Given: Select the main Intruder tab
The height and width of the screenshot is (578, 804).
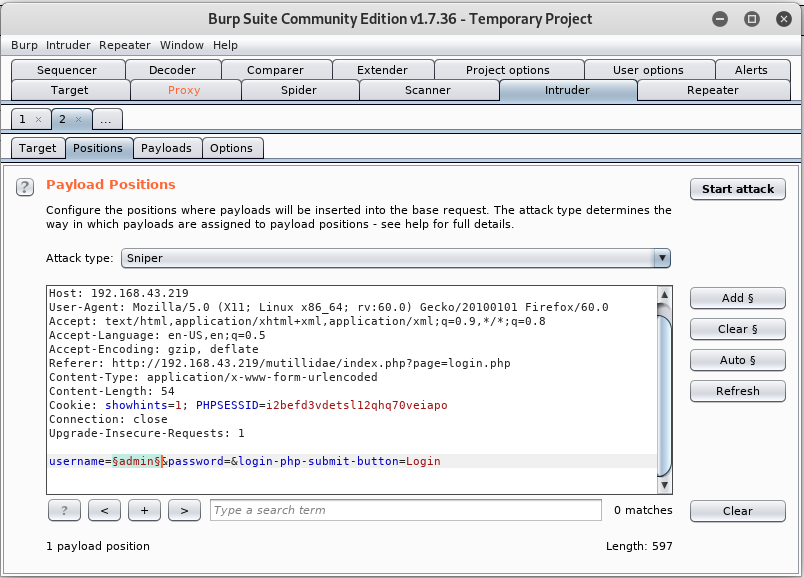Looking at the screenshot, I should (567, 90).
